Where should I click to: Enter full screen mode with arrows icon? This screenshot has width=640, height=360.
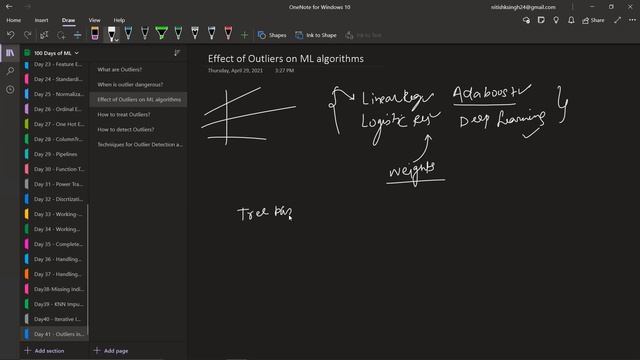(617, 20)
